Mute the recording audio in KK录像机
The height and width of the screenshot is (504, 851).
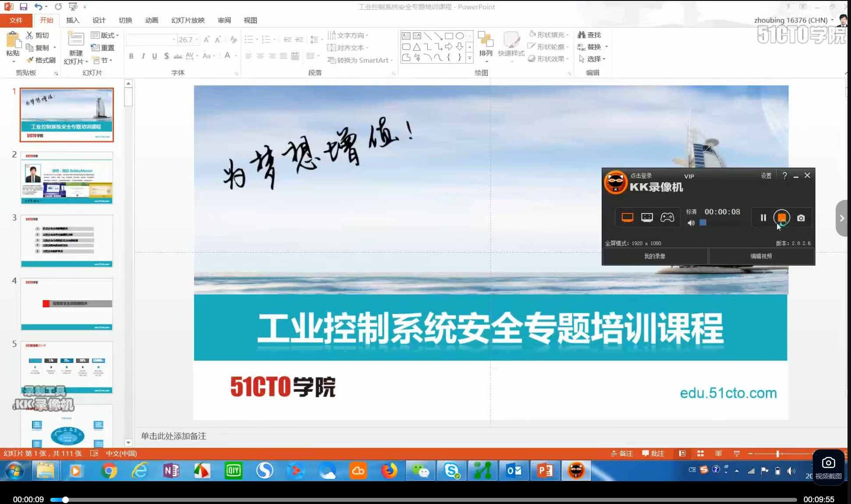click(691, 223)
